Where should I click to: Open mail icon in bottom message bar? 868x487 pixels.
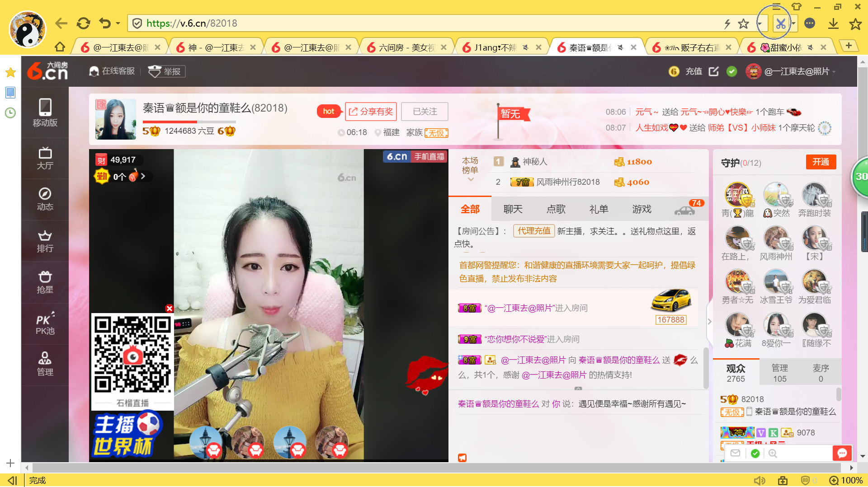(x=736, y=453)
